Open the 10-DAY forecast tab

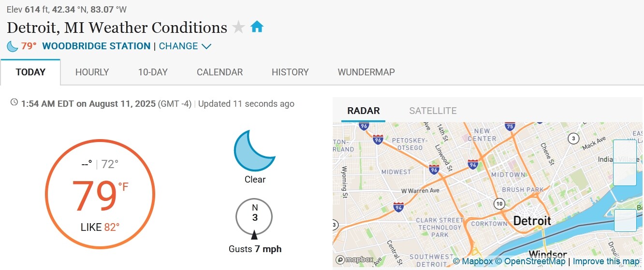pos(153,72)
